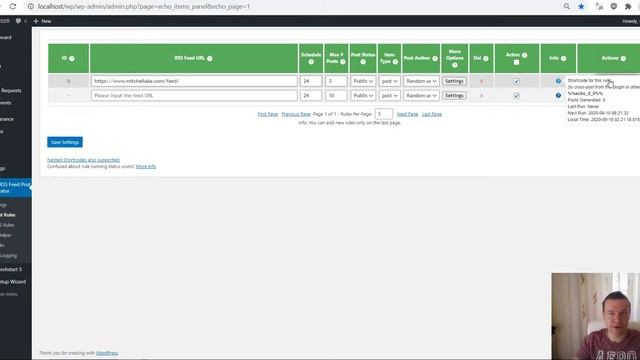Screen dimensions: 640x360
Task: Go to Next Page link
Action: 407,114
